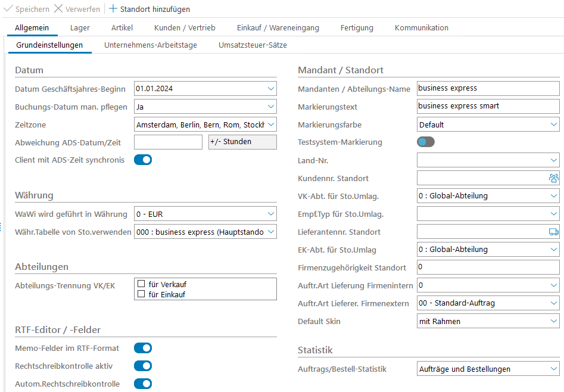
Task: Turn off Memo-Felder im RTF-Format
Action: point(143,348)
